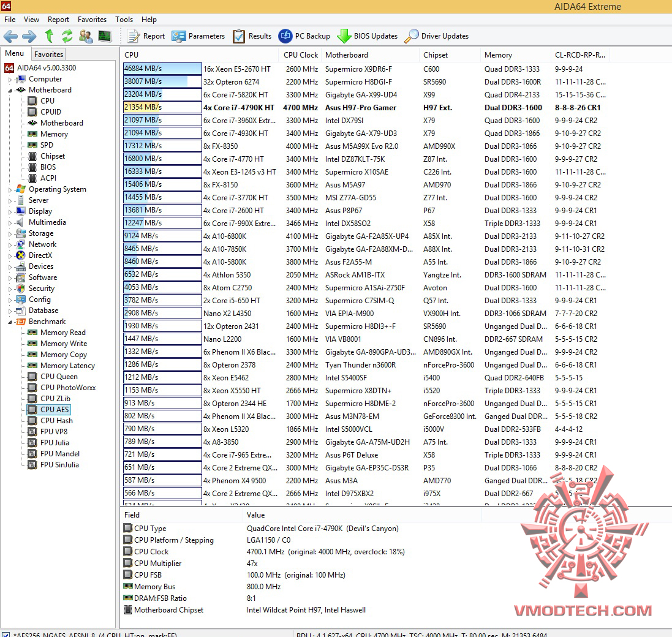
Task: Open FPU VP8 benchmark
Action: point(48,432)
